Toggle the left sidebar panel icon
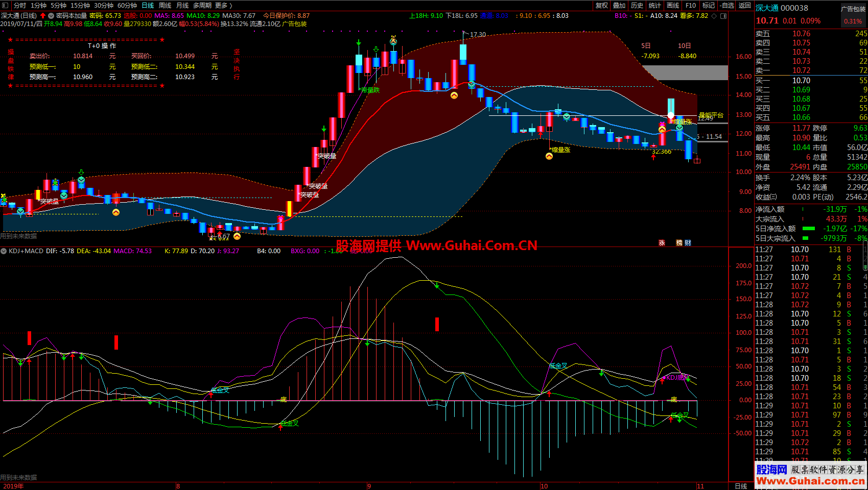 click(x=5, y=5)
